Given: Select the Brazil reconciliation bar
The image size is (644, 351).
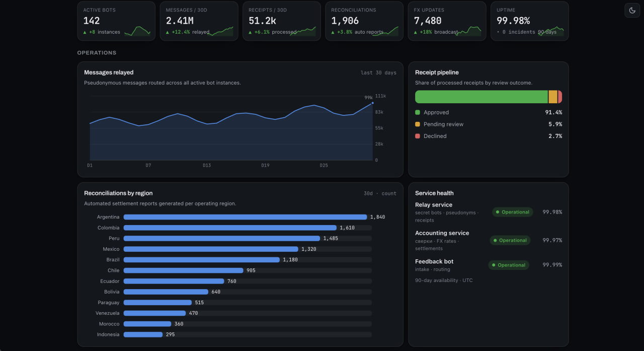Looking at the screenshot, I should pyautogui.click(x=201, y=260).
